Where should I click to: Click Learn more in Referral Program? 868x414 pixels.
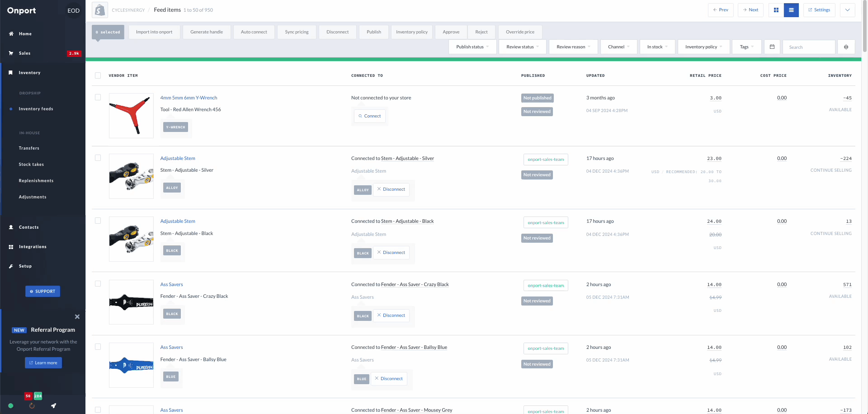tap(43, 363)
